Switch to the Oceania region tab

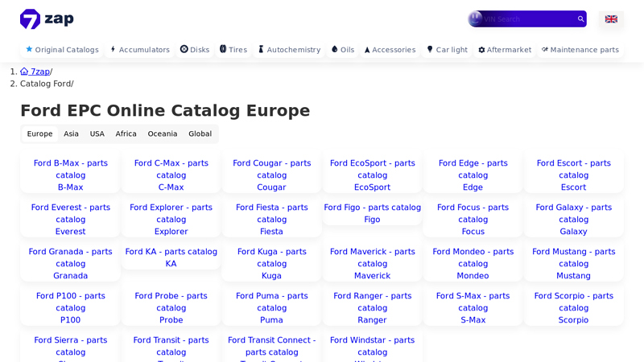163,134
